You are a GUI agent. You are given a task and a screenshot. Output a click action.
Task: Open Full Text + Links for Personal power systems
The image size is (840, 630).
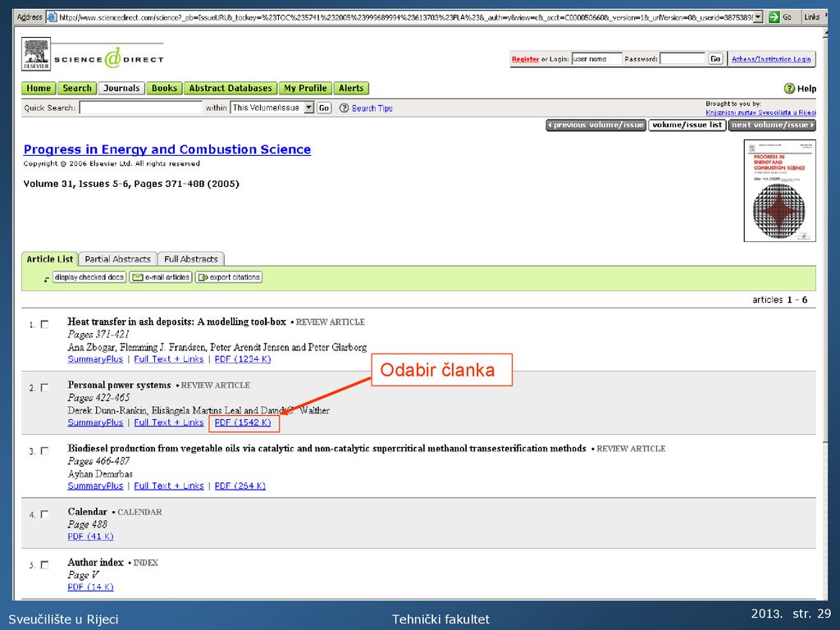pos(169,422)
